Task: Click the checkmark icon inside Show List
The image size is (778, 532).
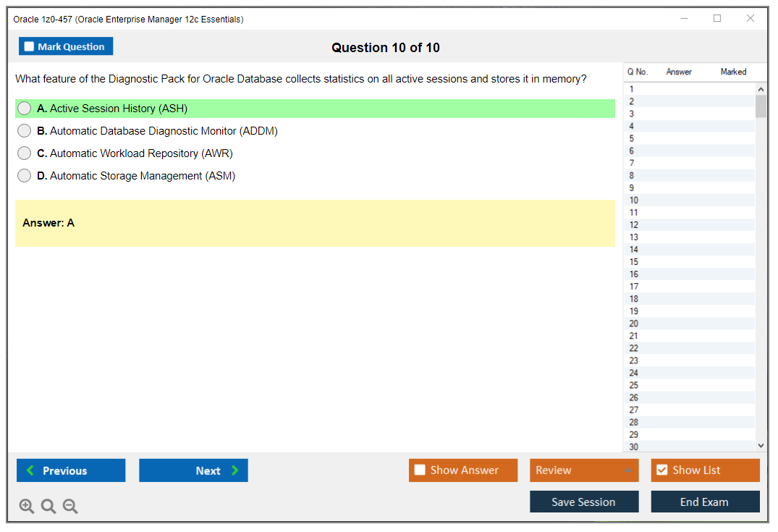Action: point(661,470)
